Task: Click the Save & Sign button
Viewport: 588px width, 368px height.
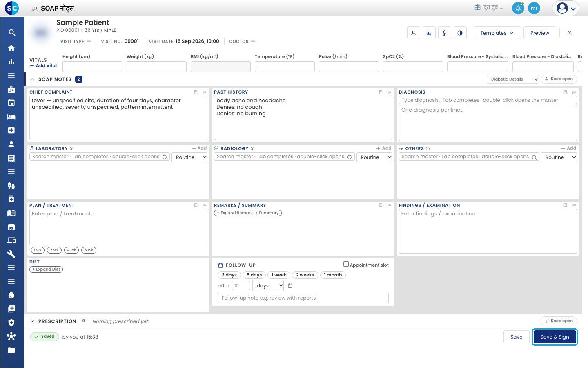Action: coord(555,337)
